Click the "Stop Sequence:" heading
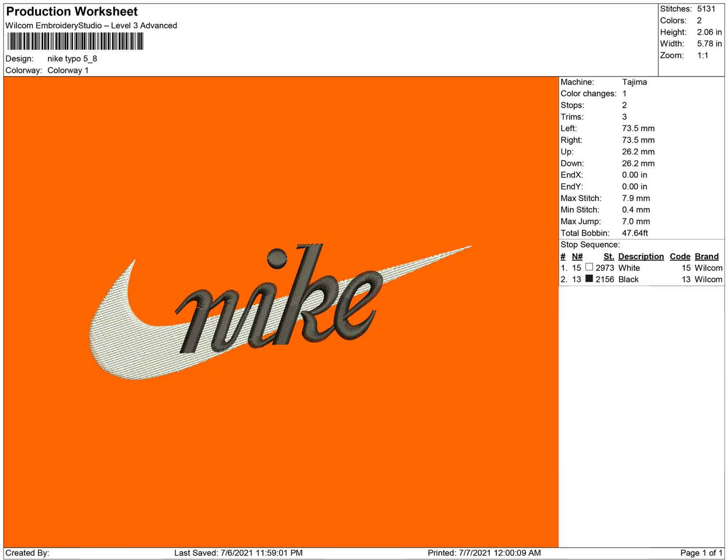The height and width of the screenshot is (560, 728). tap(590, 245)
